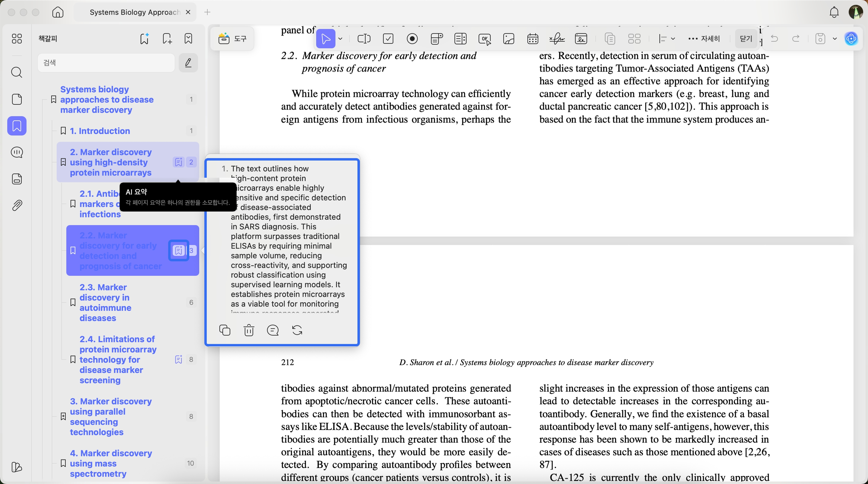Open the selection tool dropdown chevron

click(340, 39)
